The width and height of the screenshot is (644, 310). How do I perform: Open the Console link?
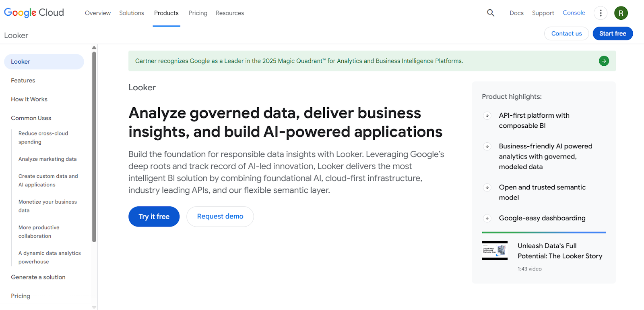tap(574, 13)
